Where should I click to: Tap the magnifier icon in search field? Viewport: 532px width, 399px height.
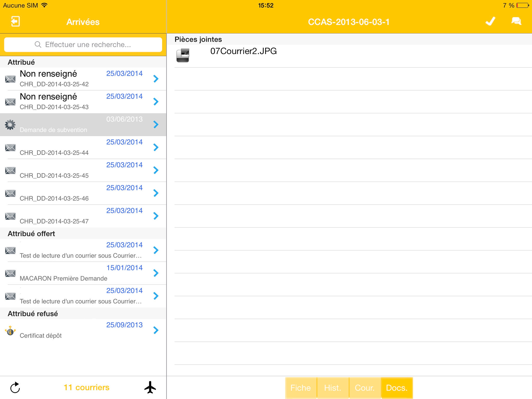[x=38, y=45]
